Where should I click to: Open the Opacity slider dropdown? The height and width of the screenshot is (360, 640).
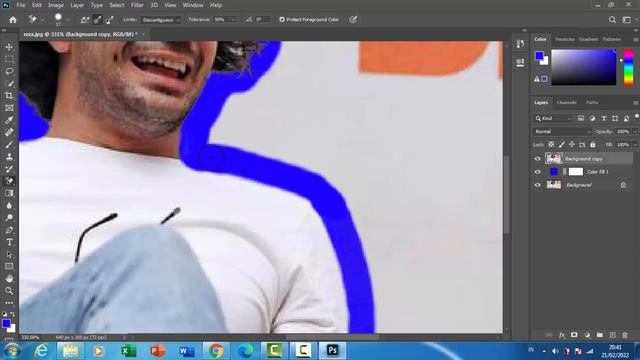point(635,131)
